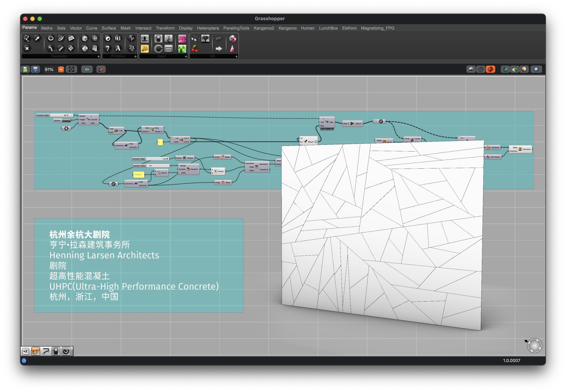Click the 1.00 Number Slider on canvas

coord(151,159)
